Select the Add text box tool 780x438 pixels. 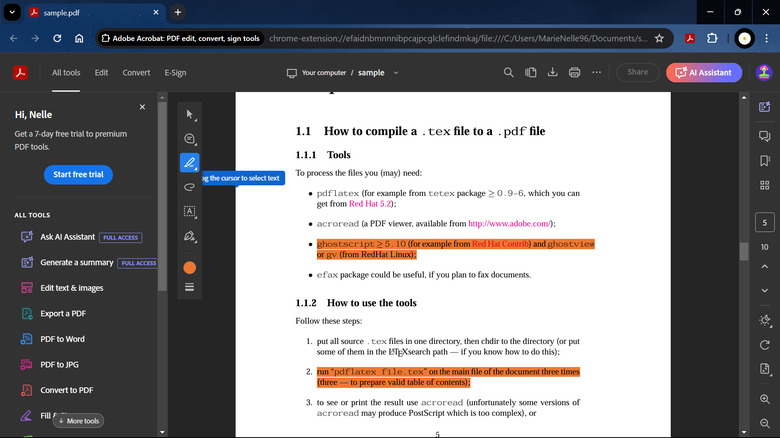point(189,211)
